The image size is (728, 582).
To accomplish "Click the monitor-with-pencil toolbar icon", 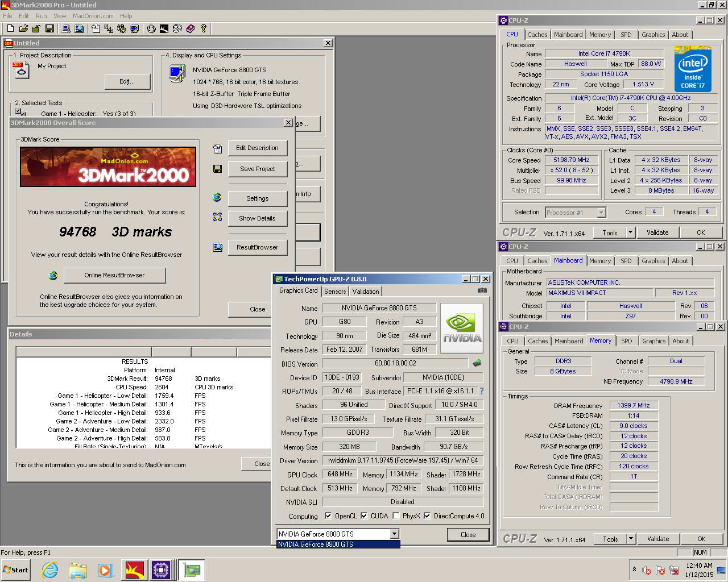I will 135,28.
